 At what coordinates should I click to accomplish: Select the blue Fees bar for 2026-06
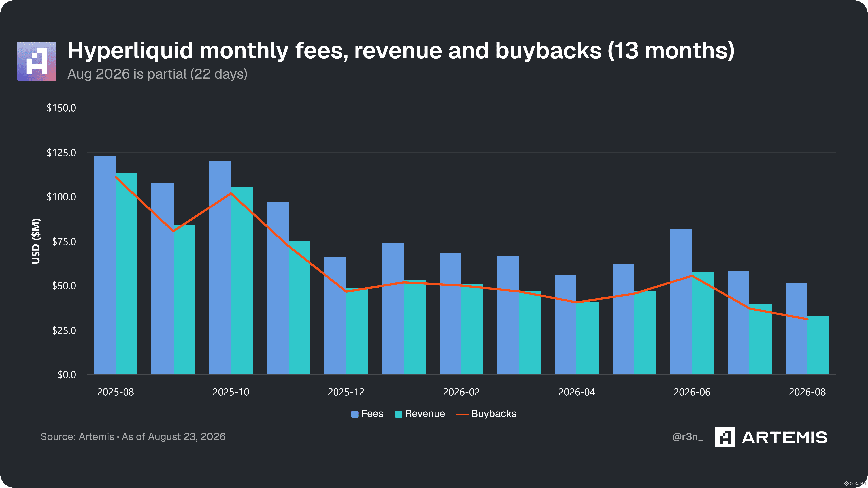(681, 302)
